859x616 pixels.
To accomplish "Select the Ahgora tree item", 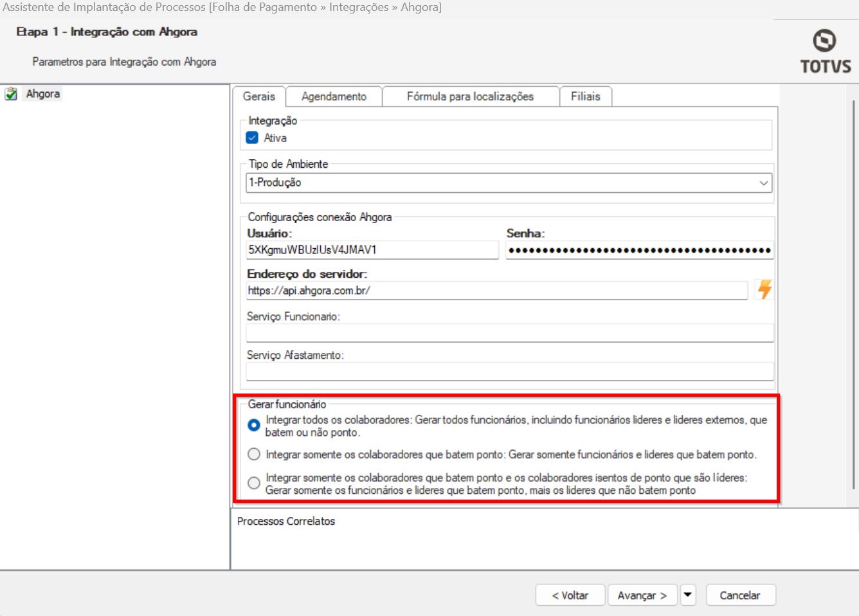I will coord(42,94).
